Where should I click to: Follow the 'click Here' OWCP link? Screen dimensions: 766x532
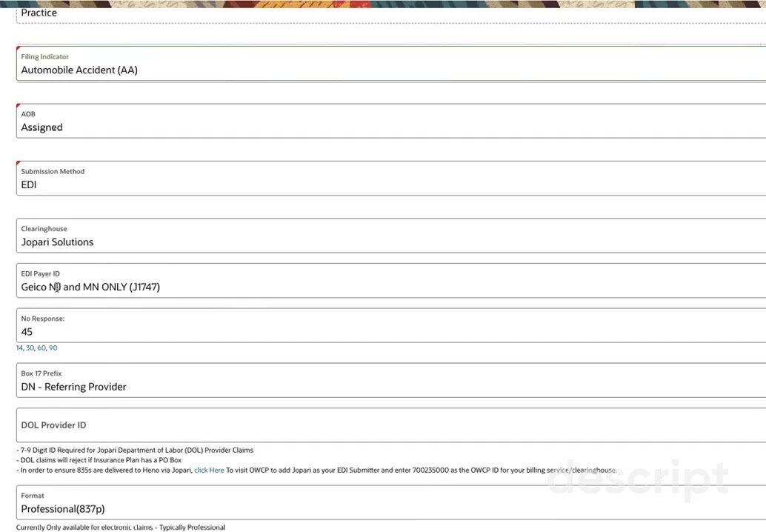point(209,470)
